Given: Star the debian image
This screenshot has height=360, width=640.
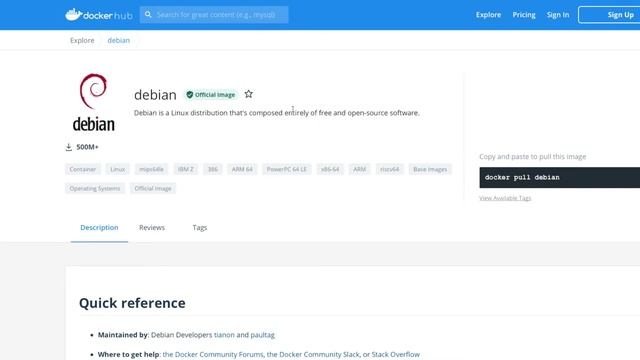Looking at the screenshot, I should point(249,94).
